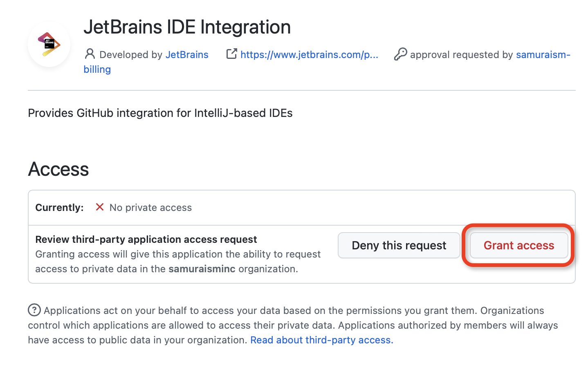
Task: Open the jetbrains.com website link
Action: [x=309, y=55]
